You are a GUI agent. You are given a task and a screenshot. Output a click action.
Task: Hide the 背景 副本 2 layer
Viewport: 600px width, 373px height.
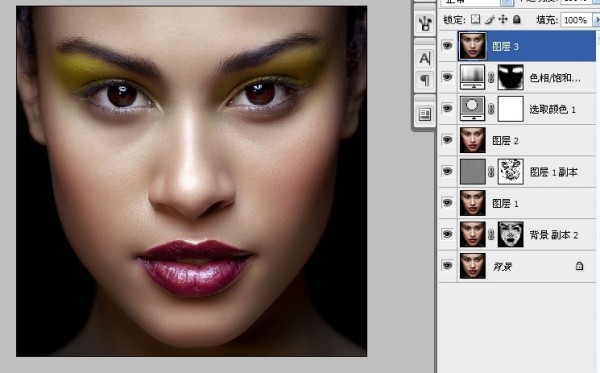pos(447,234)
